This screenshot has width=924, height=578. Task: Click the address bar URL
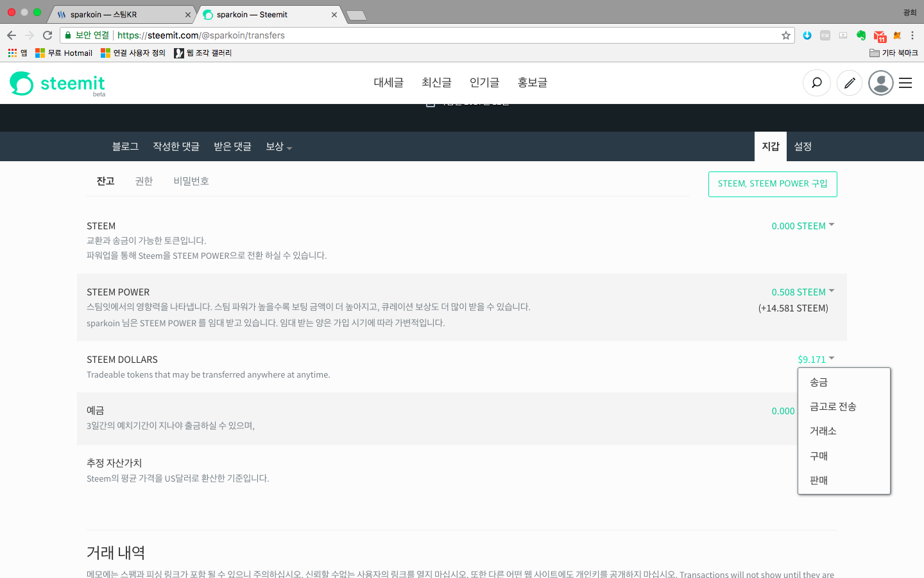coord(201,35)
